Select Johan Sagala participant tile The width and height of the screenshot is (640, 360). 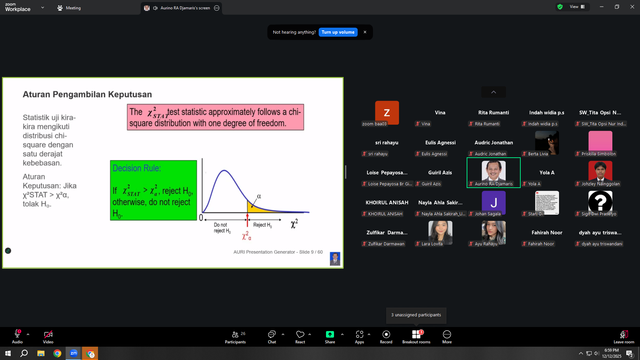(x=493, y=202)
